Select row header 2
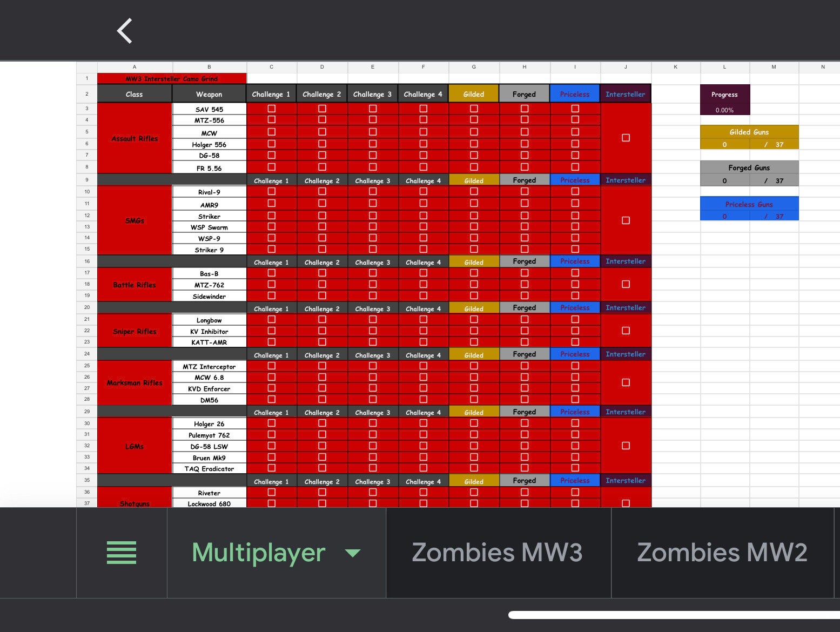The height and width of the screenshot is (632, 840). 87,93
